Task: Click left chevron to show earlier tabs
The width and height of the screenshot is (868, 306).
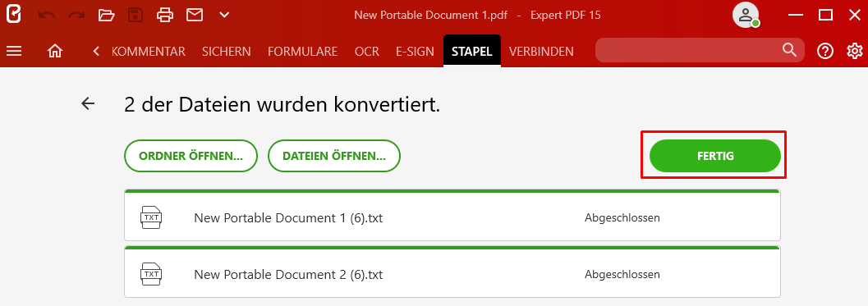Action: click(96, 52)
